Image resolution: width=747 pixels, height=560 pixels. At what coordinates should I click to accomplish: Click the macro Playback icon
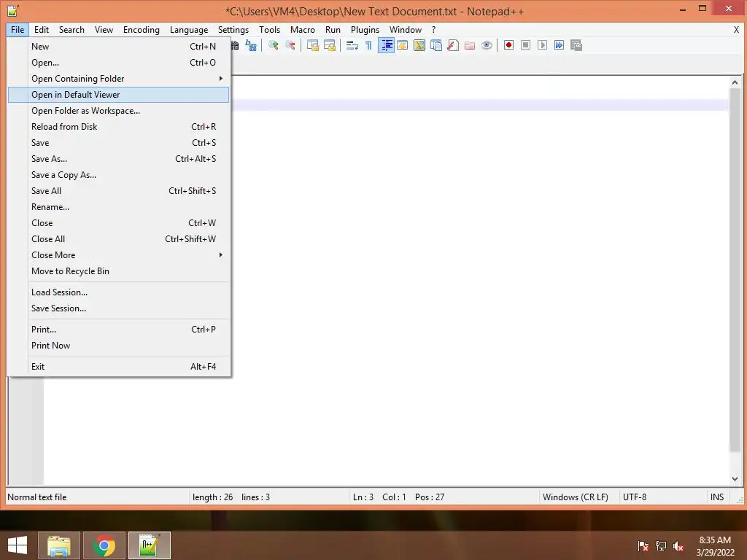(x=542, y=45)
